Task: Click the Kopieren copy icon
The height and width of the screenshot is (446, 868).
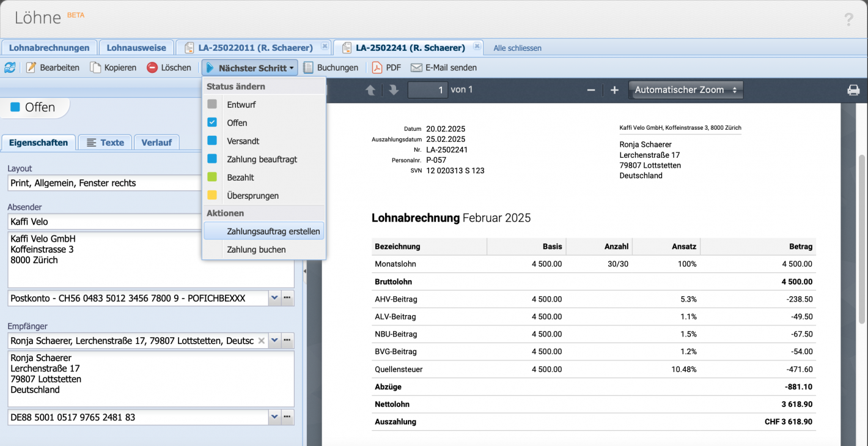Action: coord(95,67)
